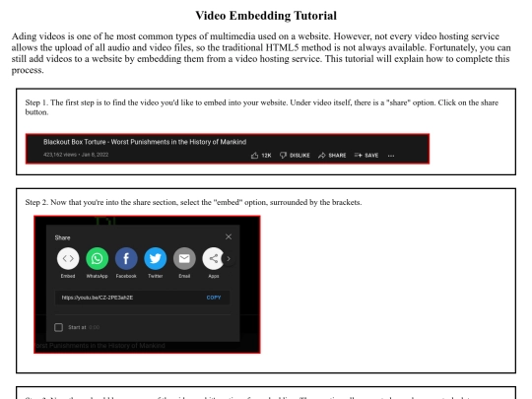This screenshot has width=532, height=399.
Task: Click the introductory paragraph about adding videos
Action: (261, 53)
